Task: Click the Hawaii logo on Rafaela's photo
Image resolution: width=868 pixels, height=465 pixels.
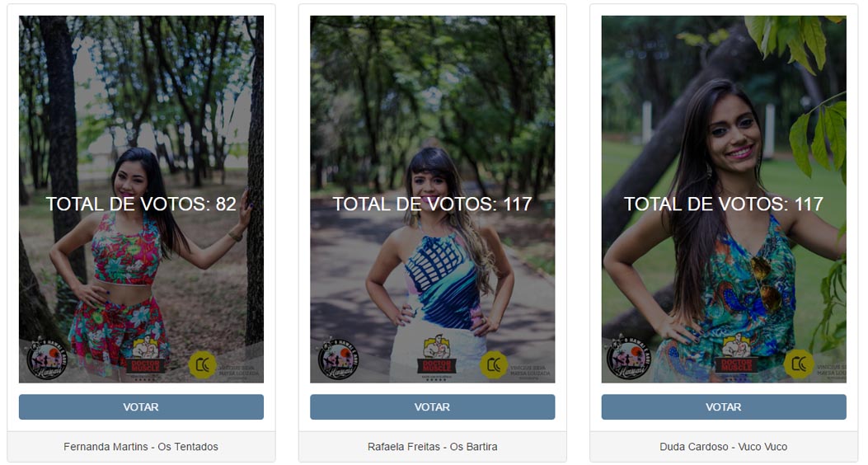Action: pos(338,358)
